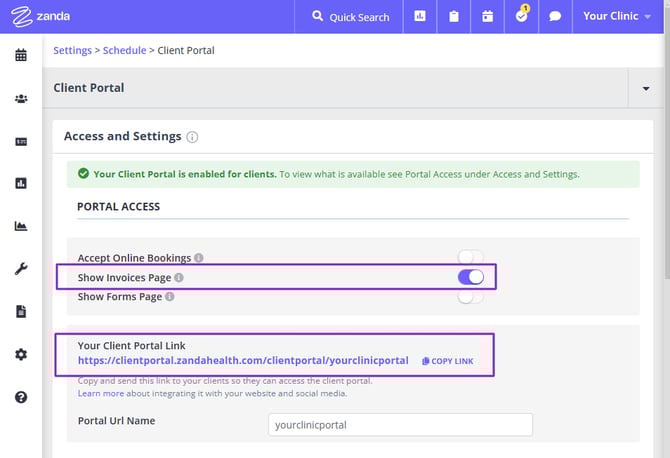Open the wrench tools icon in sidebar

(21, 269)
